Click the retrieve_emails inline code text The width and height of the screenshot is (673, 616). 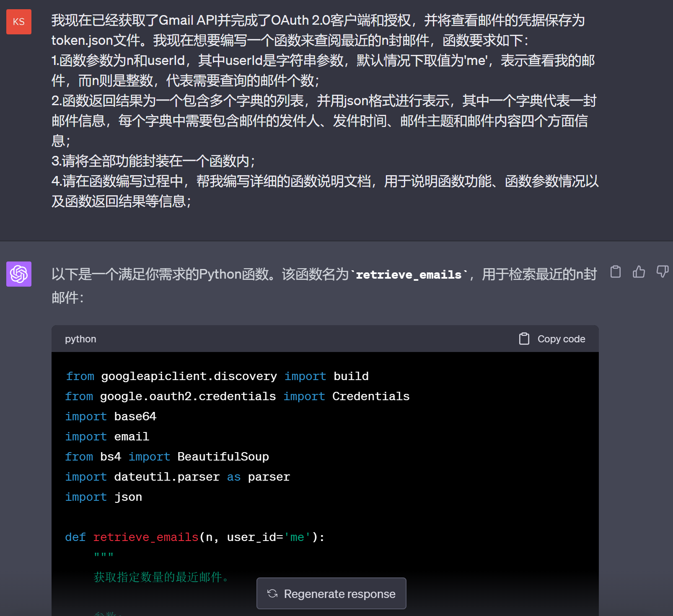click(409, 275)
